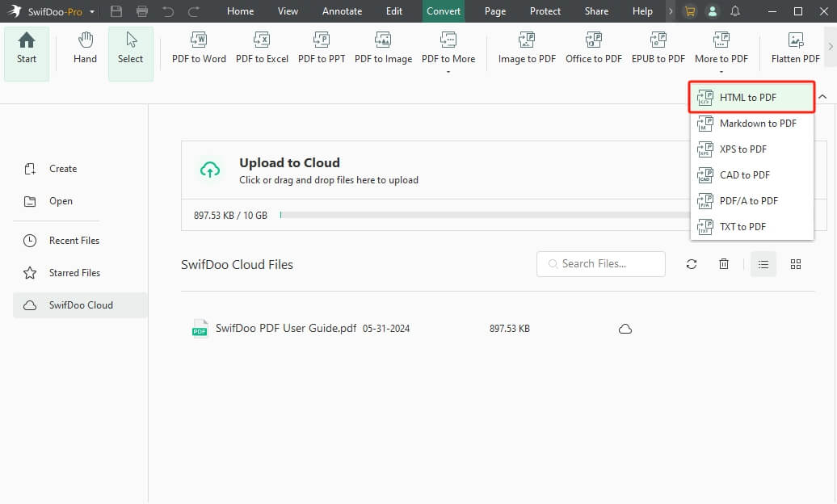Go to the Annotate tab

[x=343, y=11]
